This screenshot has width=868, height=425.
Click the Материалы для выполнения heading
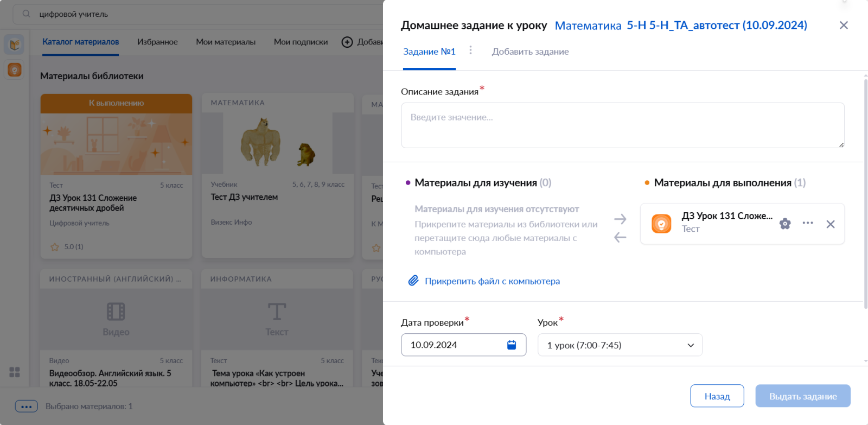pos(723,183)
